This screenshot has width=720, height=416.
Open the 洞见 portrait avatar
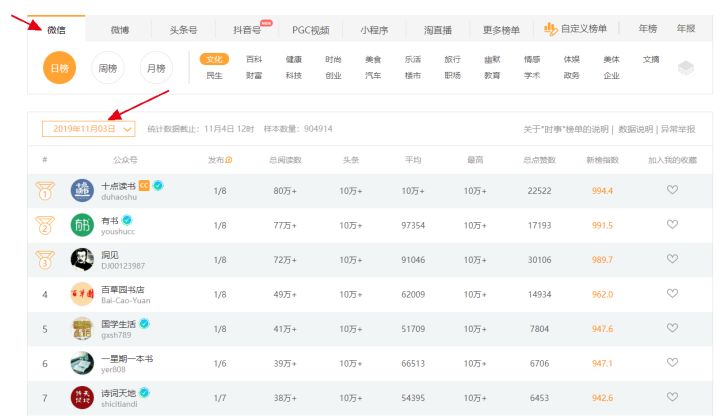82,259
